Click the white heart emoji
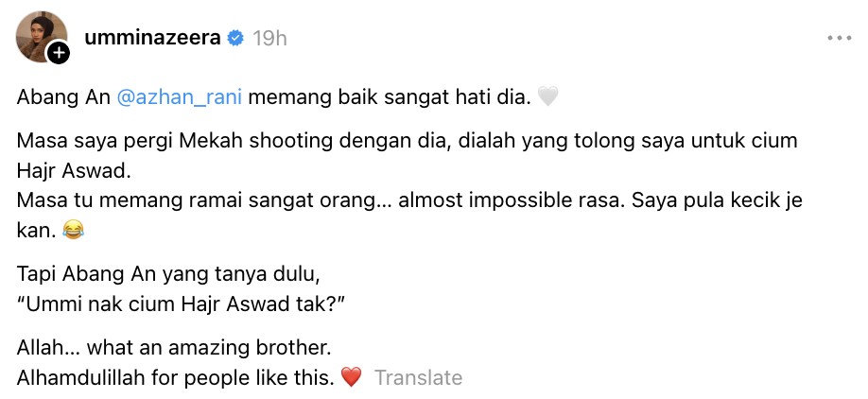Image resolution: width=868 pixels, height=399 pixels. tap(548, 95)
